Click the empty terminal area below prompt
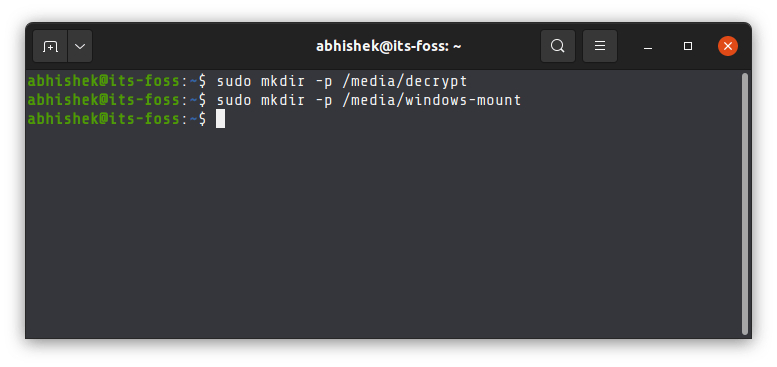The height and width of the screenshot is (367, 777). (x=383, y=233)
